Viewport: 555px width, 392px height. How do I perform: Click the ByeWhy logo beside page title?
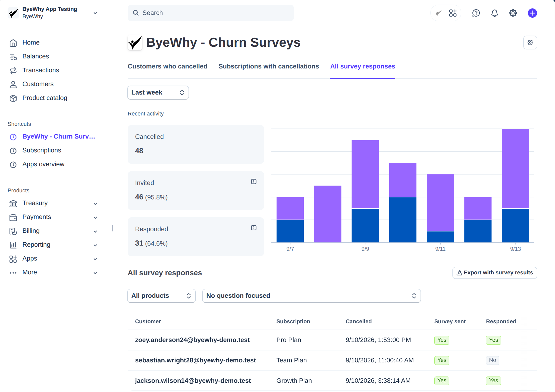pos(135,43)
